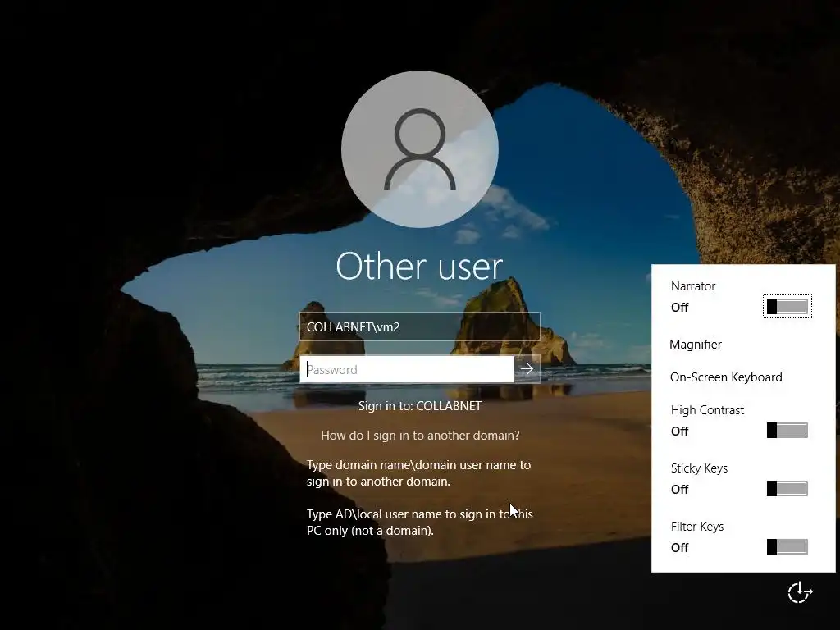Viewport: 840px width, 630px height.
Task: Toggle the High Contrast switch
Action: pos(787,430)
